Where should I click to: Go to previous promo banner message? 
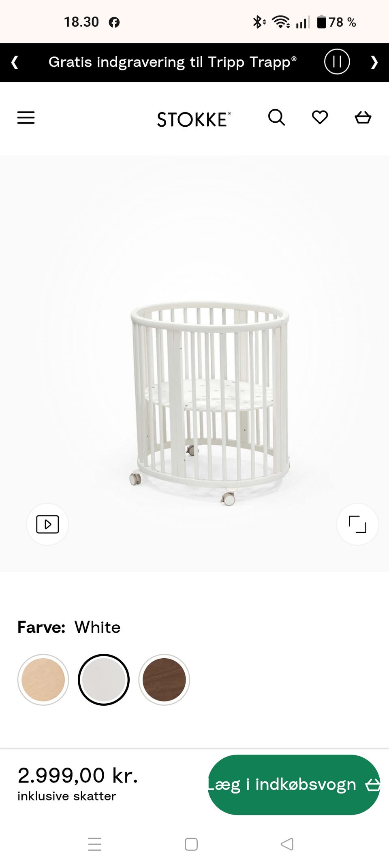point(15,62)
